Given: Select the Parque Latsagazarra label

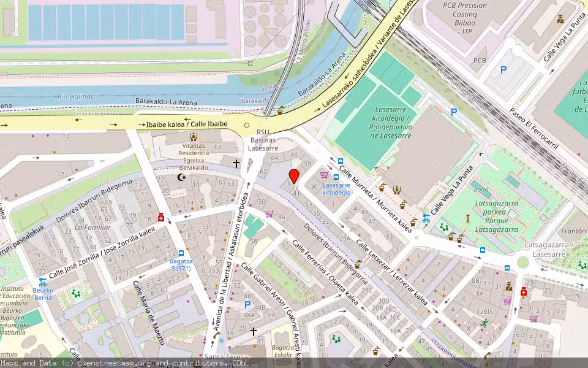Looking at the screenshot, I should click(x=497, y=217).
